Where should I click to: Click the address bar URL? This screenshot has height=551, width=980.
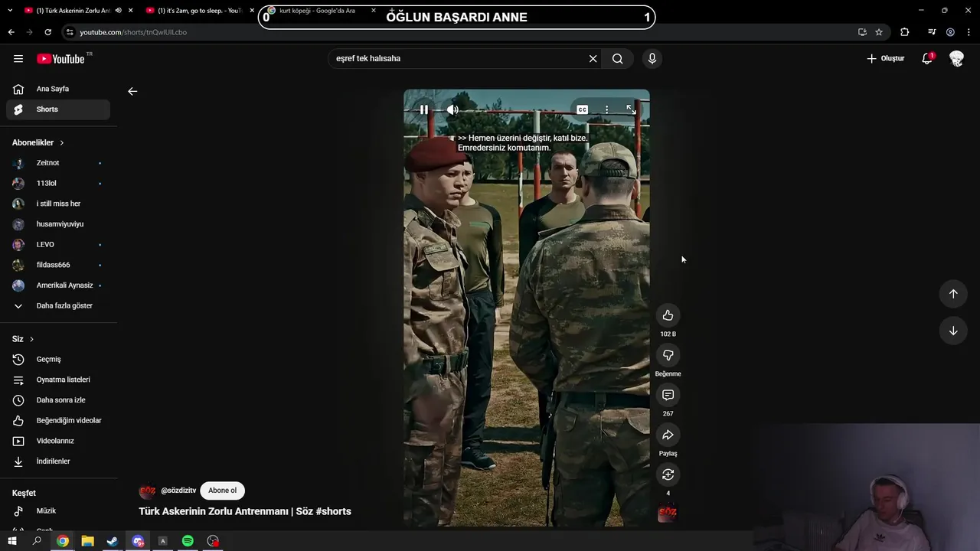pyautogui.click(x=133, y=32)
